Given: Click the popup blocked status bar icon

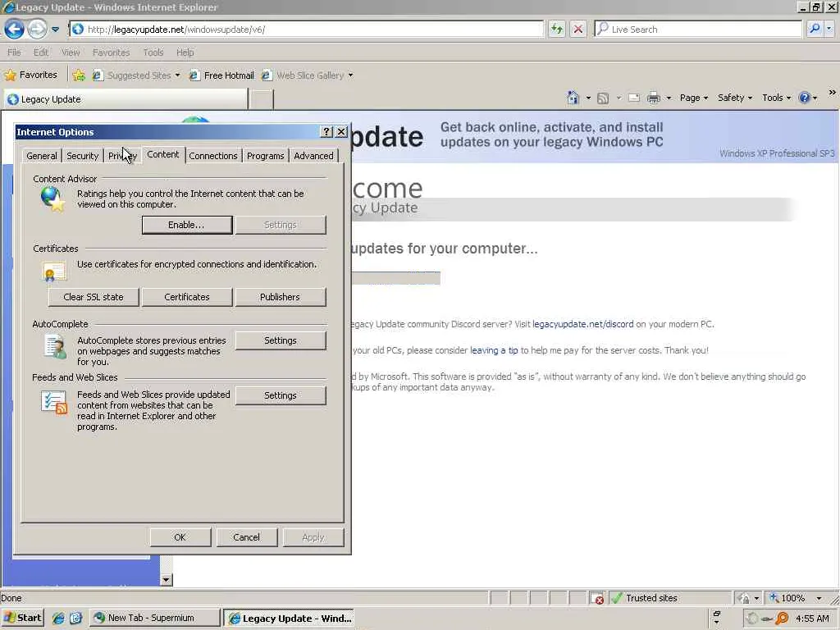Looking at the screenshot, I should coord(596,598).
